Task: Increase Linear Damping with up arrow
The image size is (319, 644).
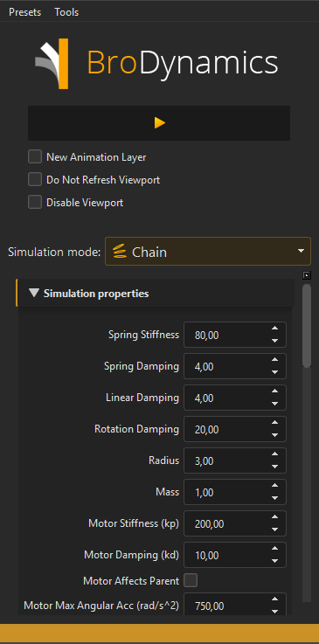Action: (275, 391)
